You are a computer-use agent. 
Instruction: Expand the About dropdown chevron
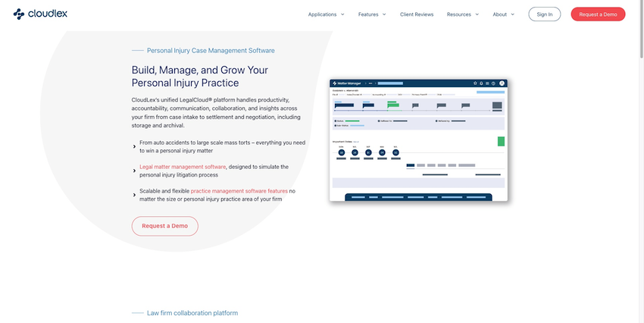click(513, 14)
